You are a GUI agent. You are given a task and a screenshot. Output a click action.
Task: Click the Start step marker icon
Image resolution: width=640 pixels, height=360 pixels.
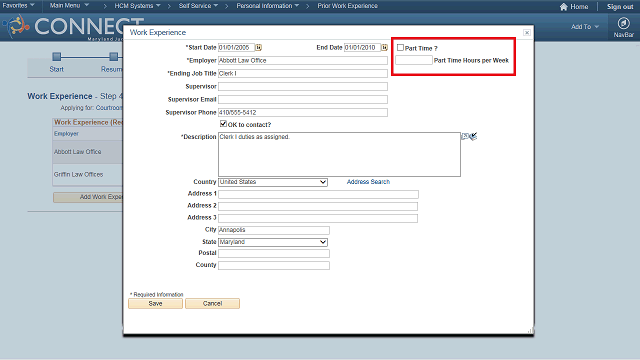pyautogui.click(x=57, y=56)
